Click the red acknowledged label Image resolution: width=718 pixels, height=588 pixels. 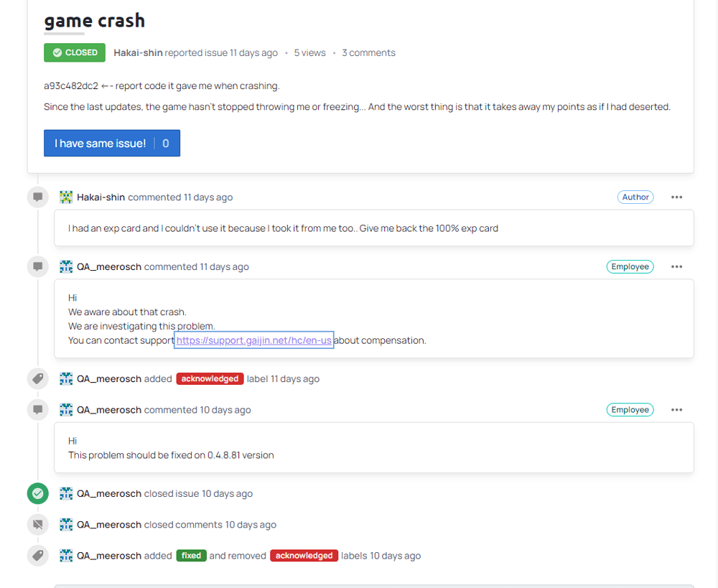coord(210,378)
